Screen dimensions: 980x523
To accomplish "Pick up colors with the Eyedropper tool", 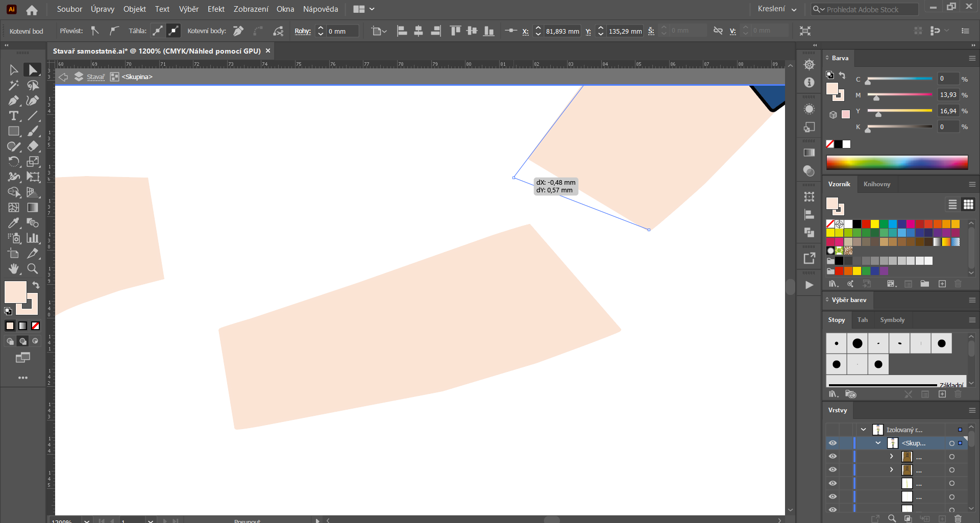I will tap(13, 223).
